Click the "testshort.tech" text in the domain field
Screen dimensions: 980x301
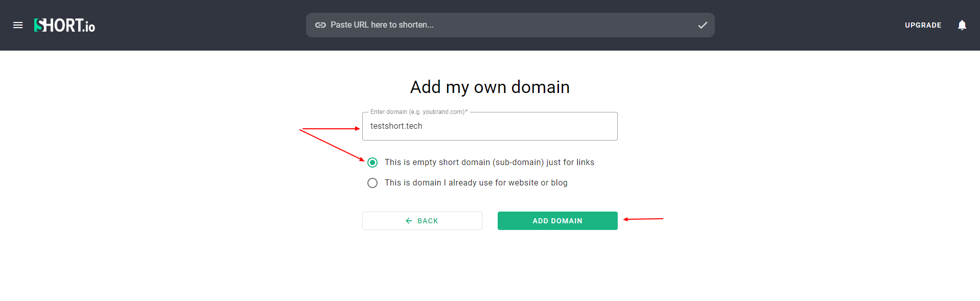click(396, 126)
